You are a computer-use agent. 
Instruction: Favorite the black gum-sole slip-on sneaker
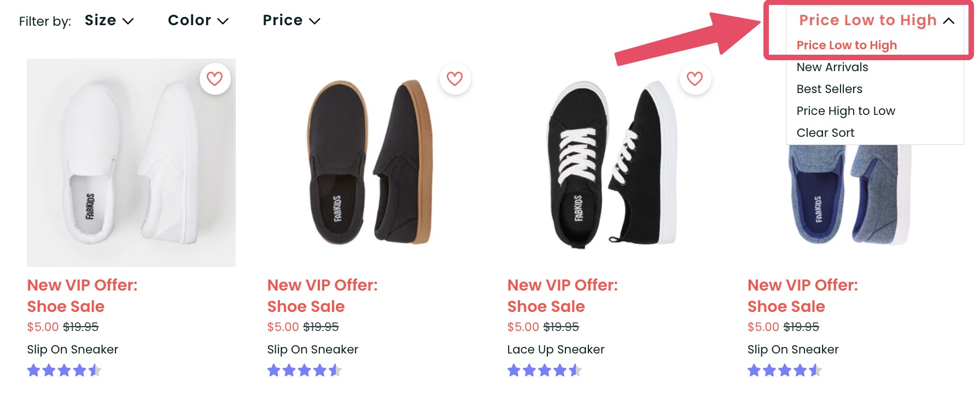455,79
